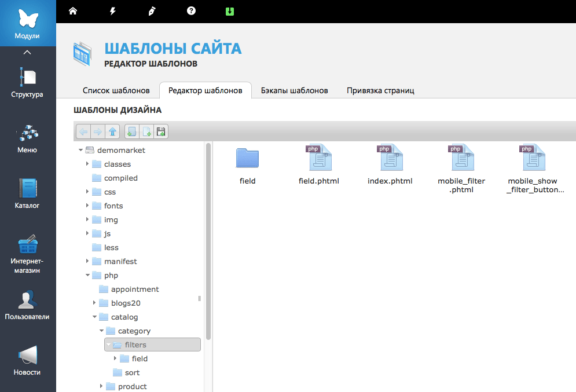Collapse the php folder arrow

click(x=87, y=275)
